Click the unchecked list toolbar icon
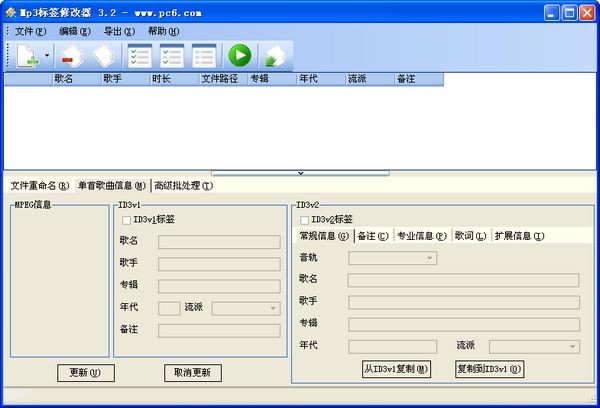 click(x=204, y=56)
